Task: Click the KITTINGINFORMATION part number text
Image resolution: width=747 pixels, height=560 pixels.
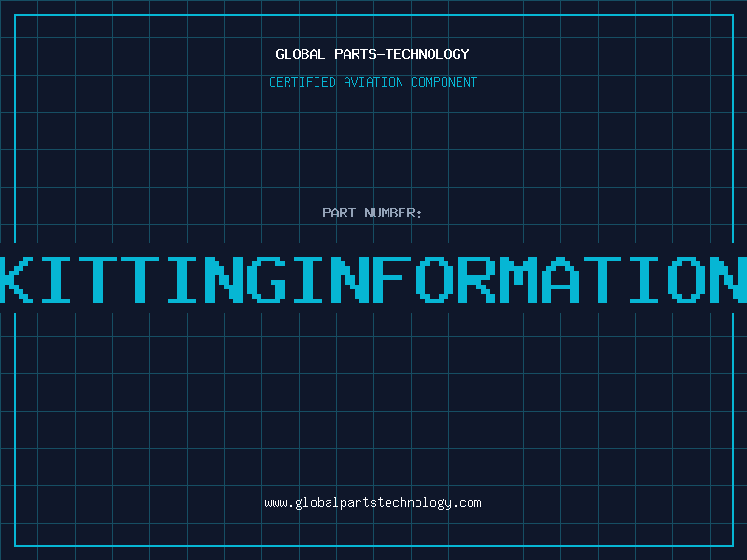Action: pos(373,280)
